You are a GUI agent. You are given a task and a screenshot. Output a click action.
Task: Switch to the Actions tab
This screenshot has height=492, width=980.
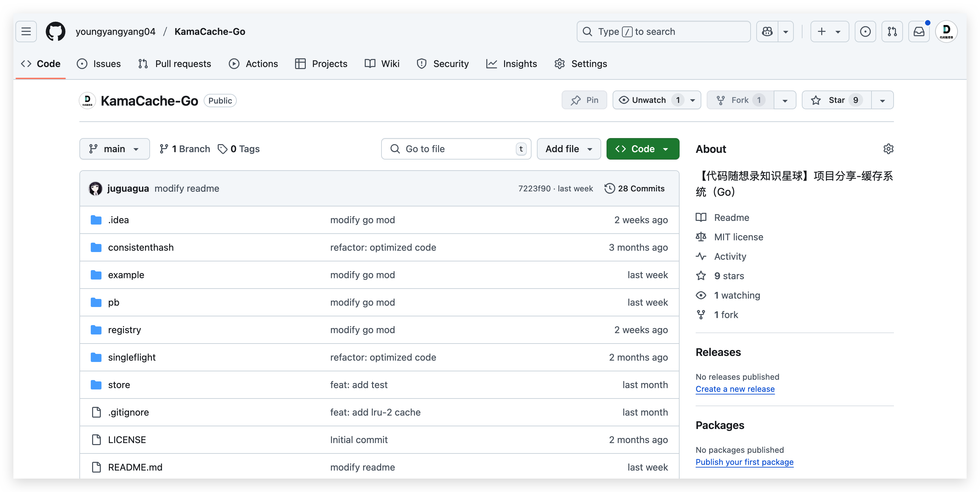[x=253, y=64]
